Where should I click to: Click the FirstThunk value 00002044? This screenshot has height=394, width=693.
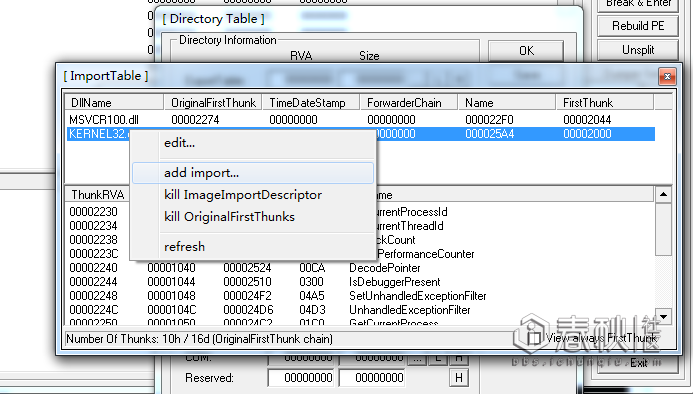click(x=587, y=120)
